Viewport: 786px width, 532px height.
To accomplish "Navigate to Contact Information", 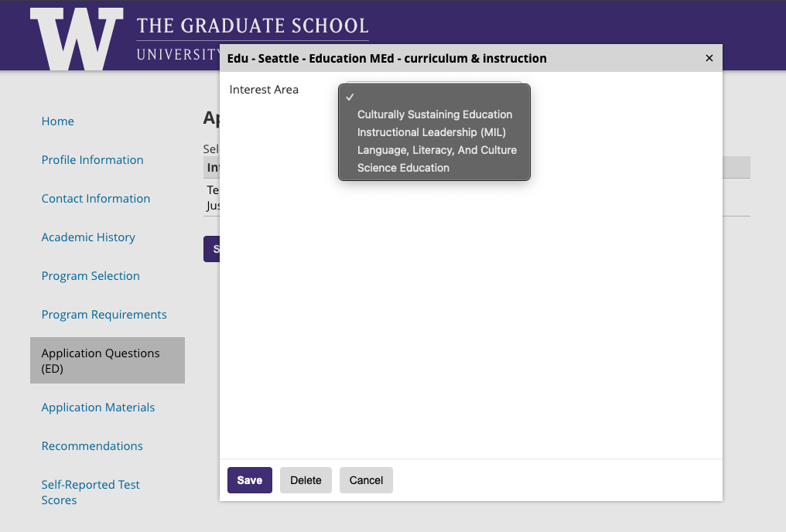I will [96, 199].
